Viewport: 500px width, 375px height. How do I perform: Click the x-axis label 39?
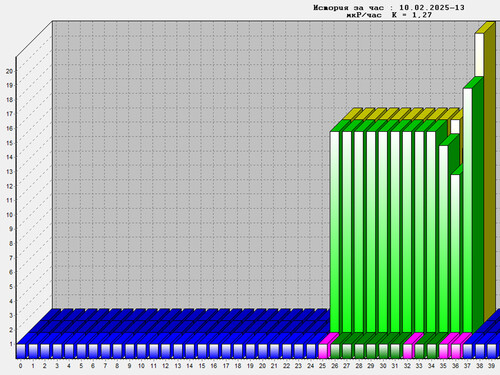[x=491, y=366]
